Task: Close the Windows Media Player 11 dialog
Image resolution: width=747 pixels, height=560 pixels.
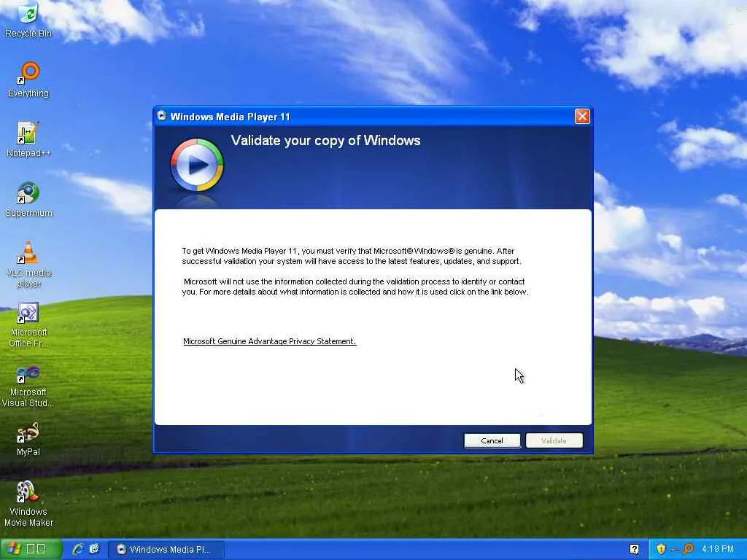Action: [x=582, y=116]
